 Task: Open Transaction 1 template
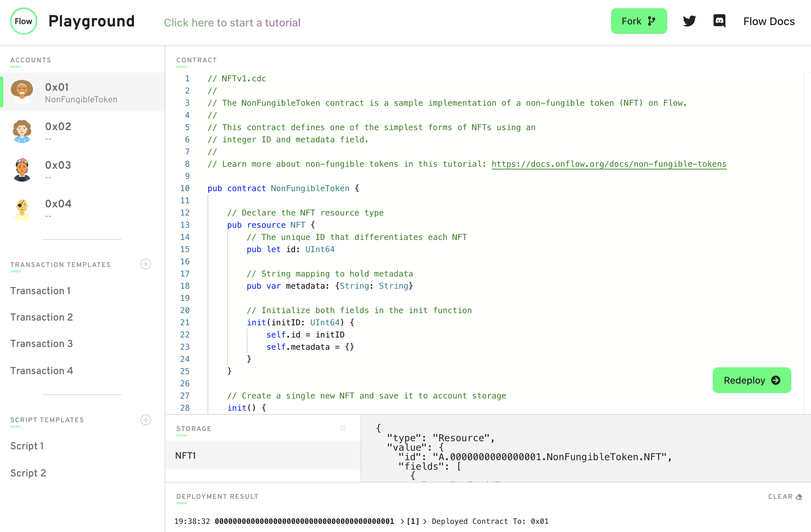40,290
